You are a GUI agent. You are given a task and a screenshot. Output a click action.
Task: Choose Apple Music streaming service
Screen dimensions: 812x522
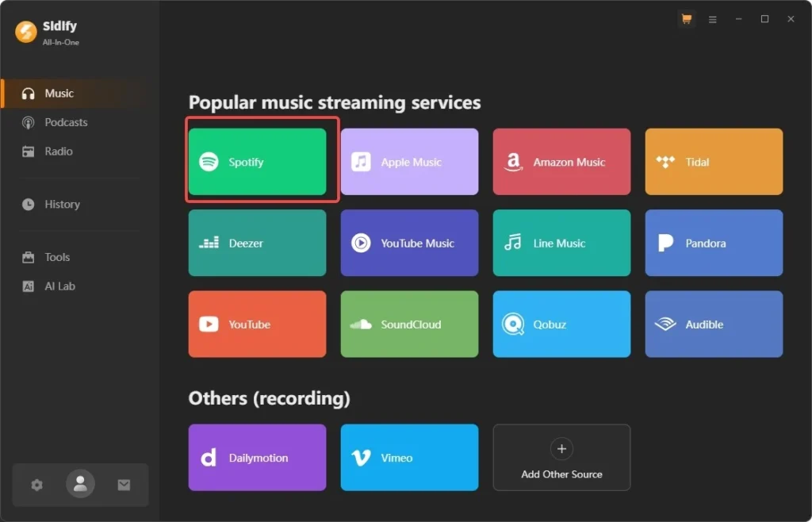(x=409, y=161)
